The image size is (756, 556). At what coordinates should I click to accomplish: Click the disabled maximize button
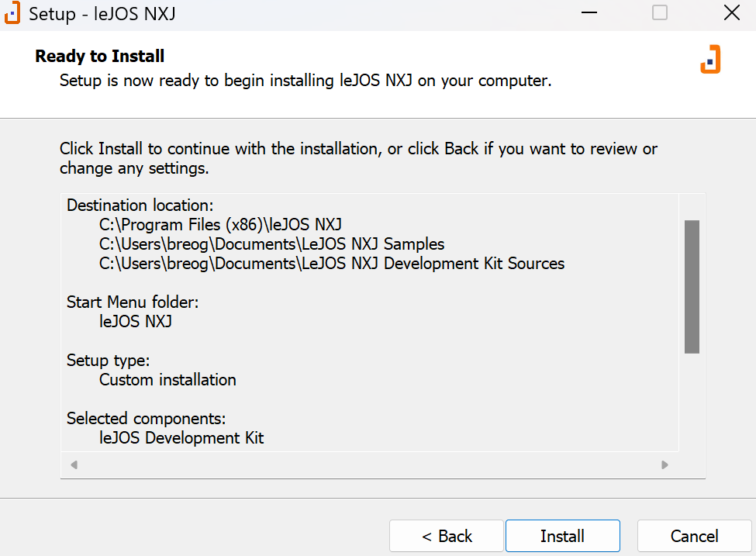[660, 12]
